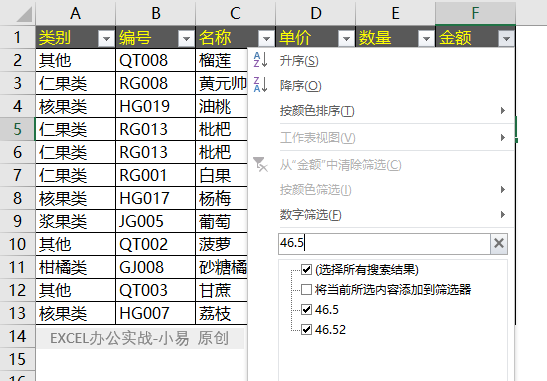Click cell containing JG005

click(156, 222)
